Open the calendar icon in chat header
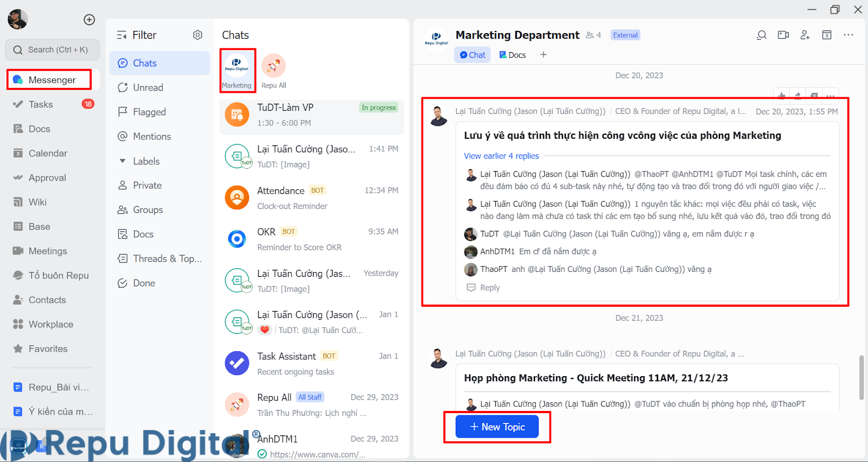This screenshot has width=868, height=462. [x=827, y=35]
